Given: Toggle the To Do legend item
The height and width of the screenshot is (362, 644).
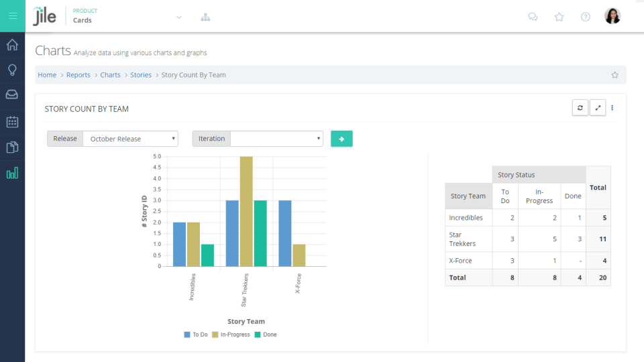Looking at the screenshot, I should click(196, 335).
